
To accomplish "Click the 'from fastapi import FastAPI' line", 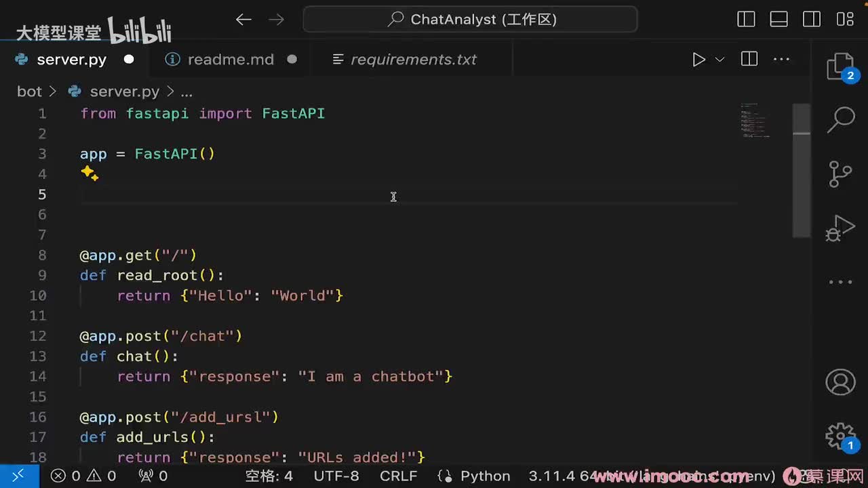I will point(203,113).
